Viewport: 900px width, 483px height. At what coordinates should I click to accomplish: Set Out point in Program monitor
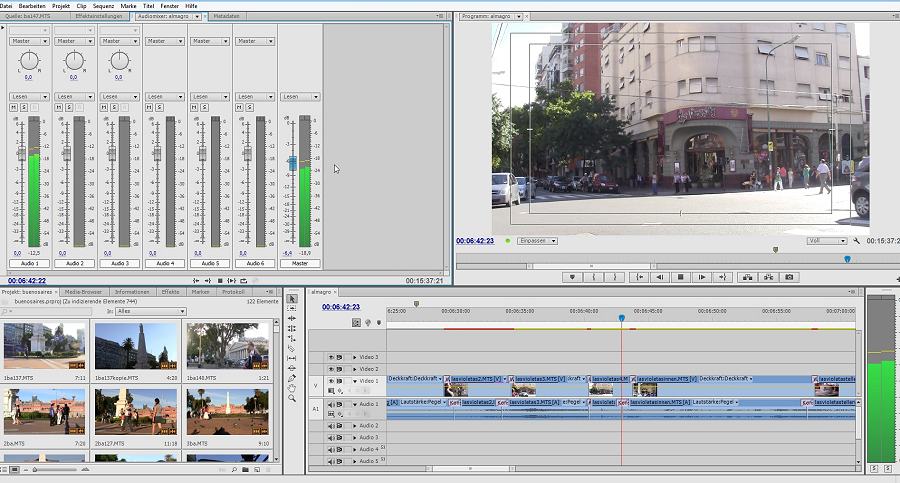(x=614, y=277)
